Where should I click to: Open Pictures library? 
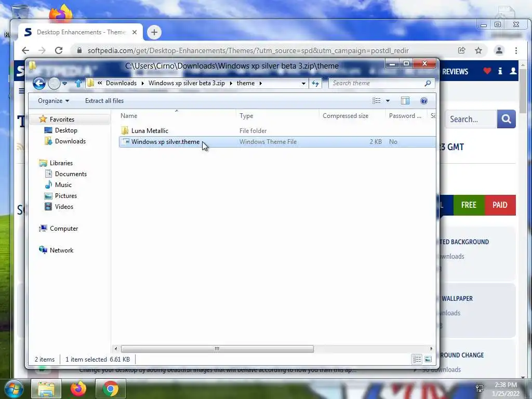click(66, 196)
